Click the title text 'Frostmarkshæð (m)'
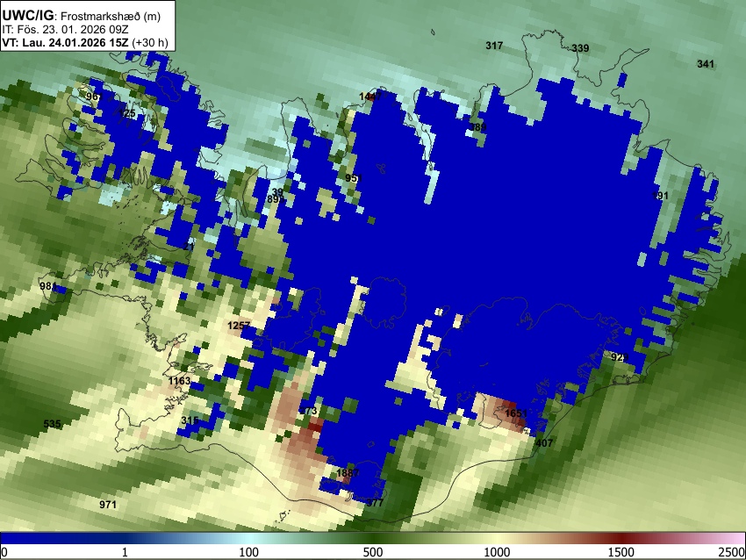Screen dimensions: 746x560 tap(111, 16)
